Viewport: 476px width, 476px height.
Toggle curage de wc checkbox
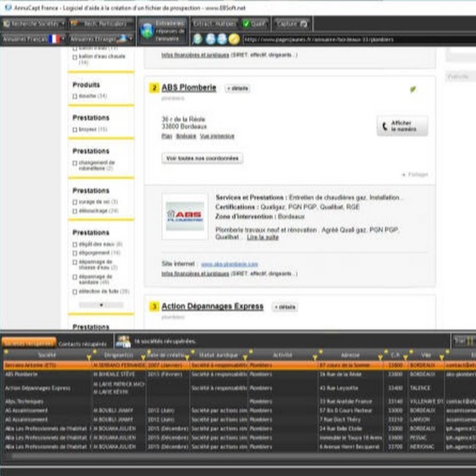[75, 202]
